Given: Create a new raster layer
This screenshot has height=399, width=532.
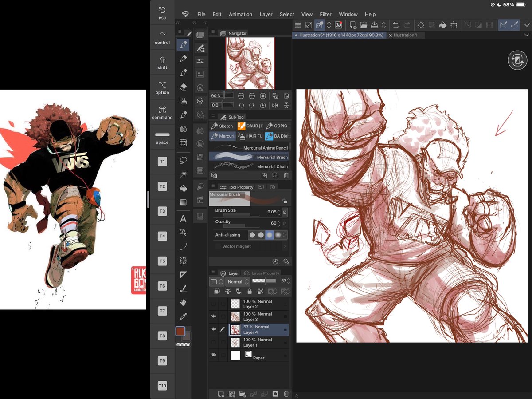Looking at the screenshot, I should tap(221, 394).
